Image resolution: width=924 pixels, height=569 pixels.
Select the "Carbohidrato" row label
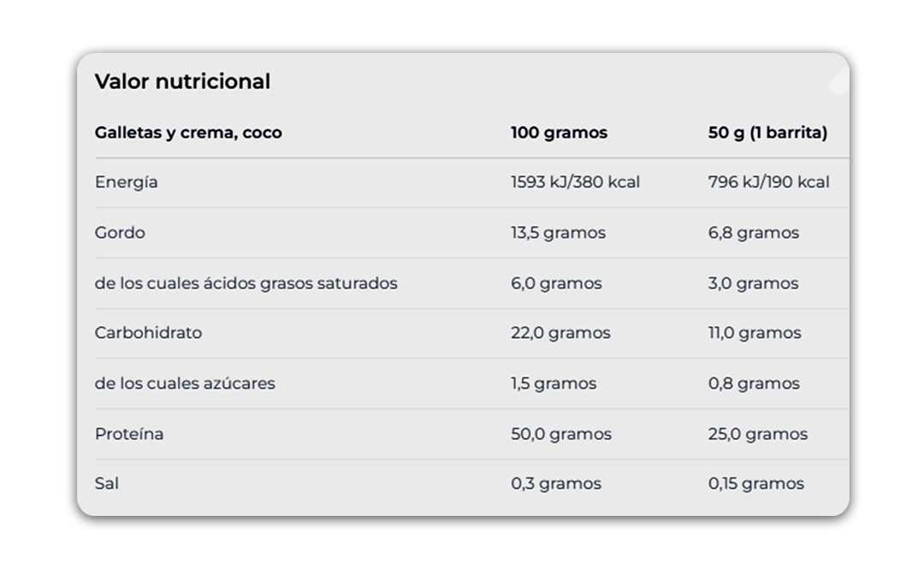tap(148, 333)
